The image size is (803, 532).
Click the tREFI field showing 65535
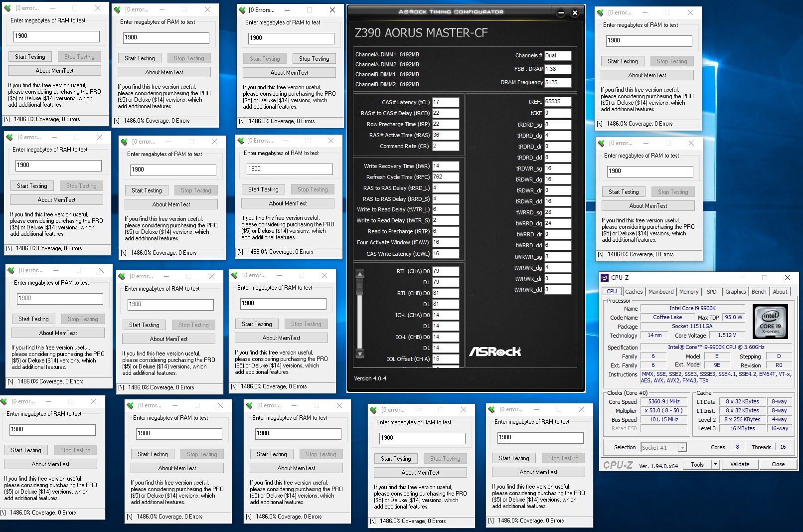(x=557, y=102)
